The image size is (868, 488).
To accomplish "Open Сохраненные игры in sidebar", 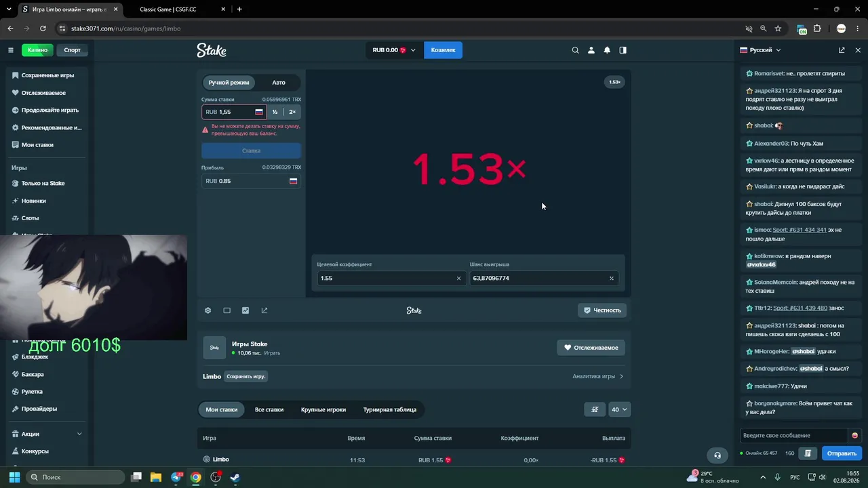I will pos(47,75).
